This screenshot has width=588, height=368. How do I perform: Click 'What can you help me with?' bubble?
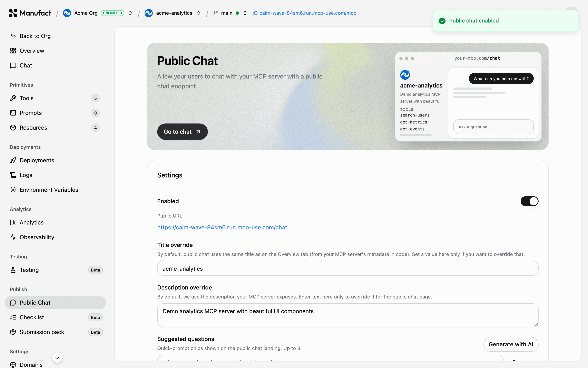[x=501, y=79]
